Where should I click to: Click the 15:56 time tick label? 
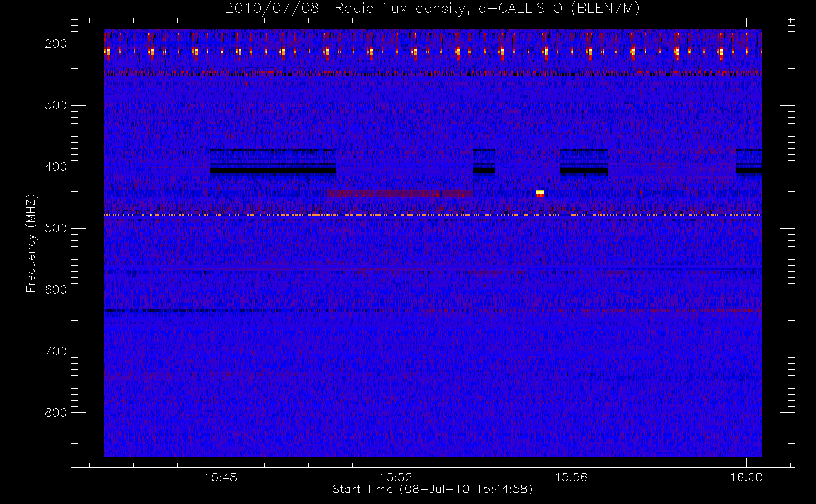pos(571,477)
